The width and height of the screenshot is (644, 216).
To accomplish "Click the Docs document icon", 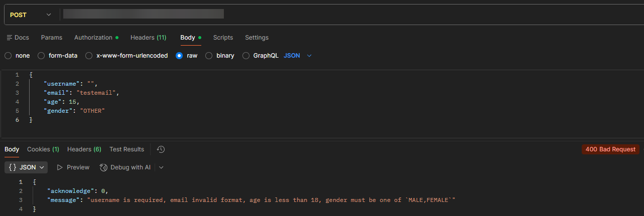I will click(9, 38).
